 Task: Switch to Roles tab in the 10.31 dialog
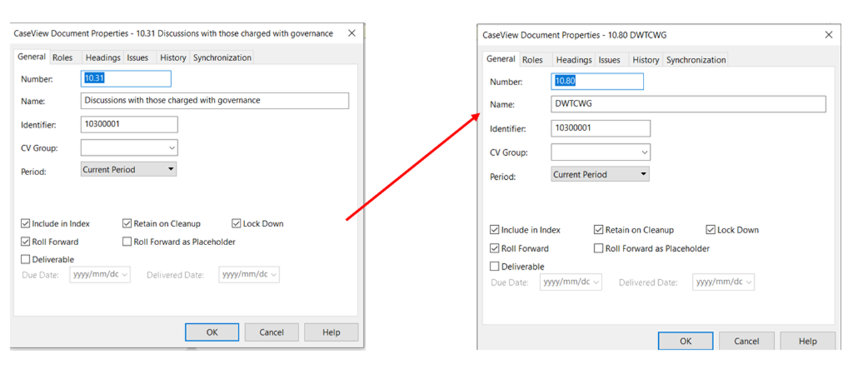(63, 58)
